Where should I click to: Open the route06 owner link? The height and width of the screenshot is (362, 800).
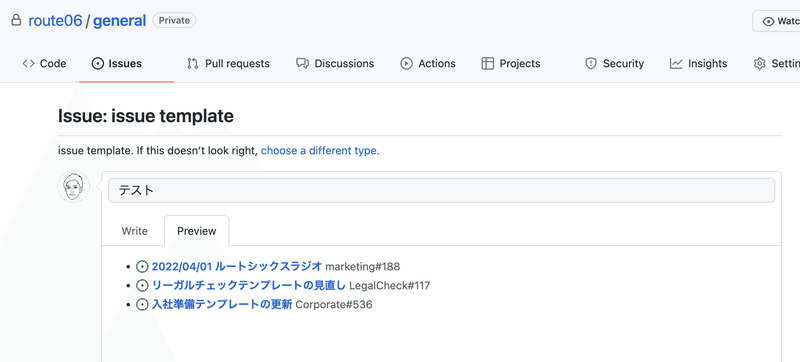click(x=55, y=21)
